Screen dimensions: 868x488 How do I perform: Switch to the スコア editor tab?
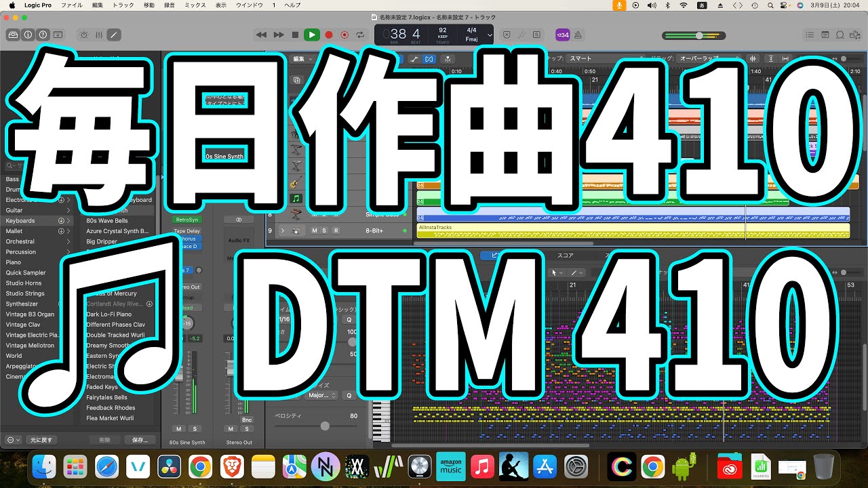pyautogui.click(x=565, y=256)
